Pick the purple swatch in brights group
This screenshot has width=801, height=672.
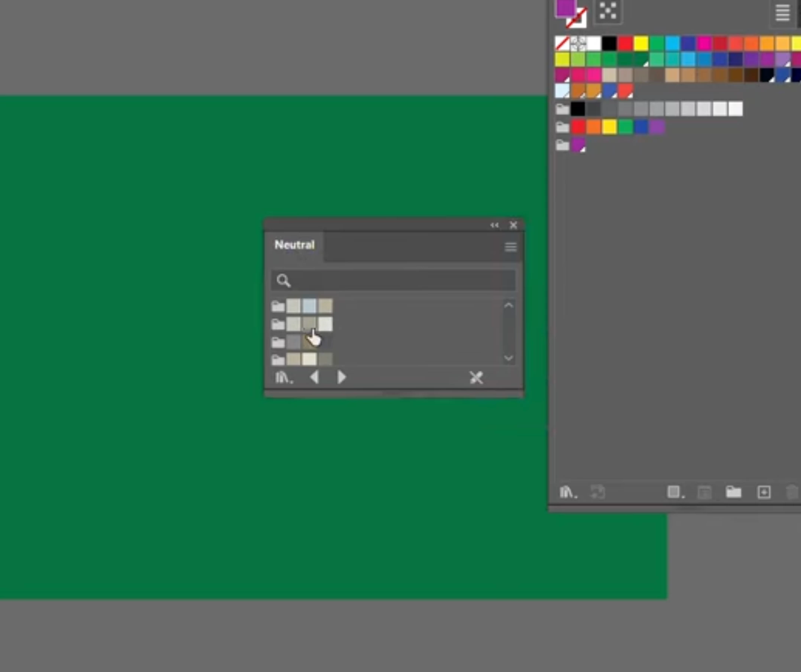657,127
